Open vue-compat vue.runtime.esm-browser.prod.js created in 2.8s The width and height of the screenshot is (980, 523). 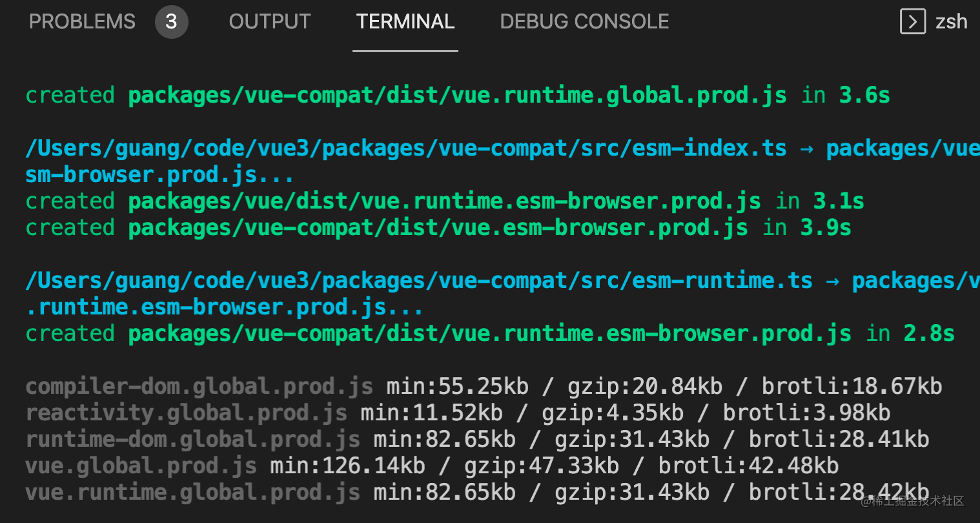(489, 334)
